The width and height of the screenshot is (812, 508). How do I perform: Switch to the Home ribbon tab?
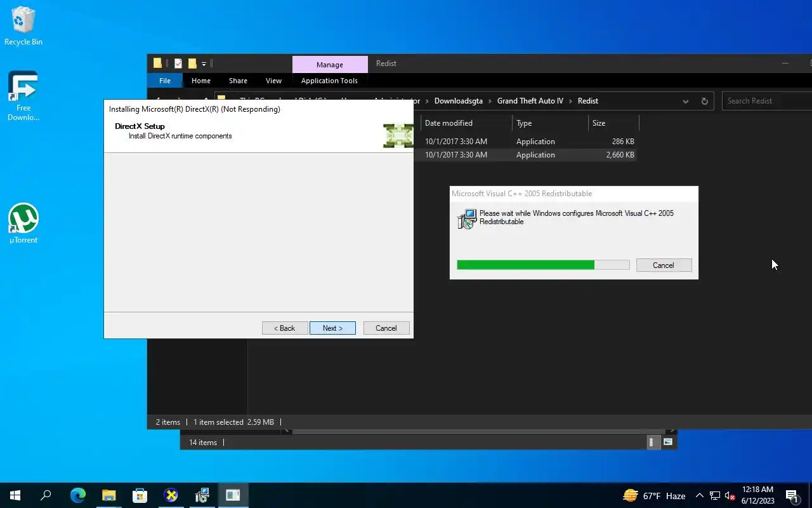point(201,81)
